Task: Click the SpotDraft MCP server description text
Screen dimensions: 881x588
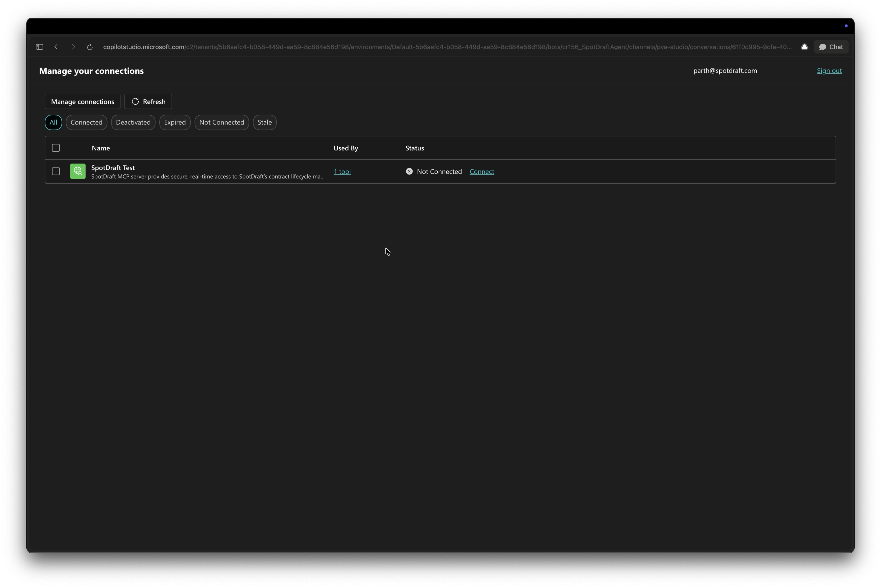Action: click(208, 177)
